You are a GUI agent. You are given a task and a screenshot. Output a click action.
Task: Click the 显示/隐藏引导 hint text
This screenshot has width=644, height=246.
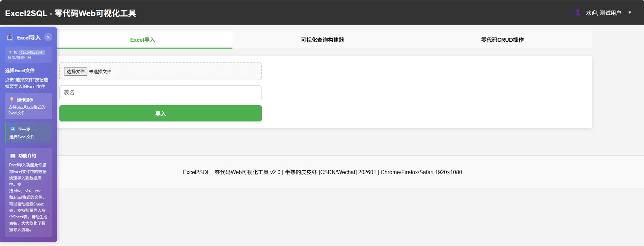click(x=20, y=58)
